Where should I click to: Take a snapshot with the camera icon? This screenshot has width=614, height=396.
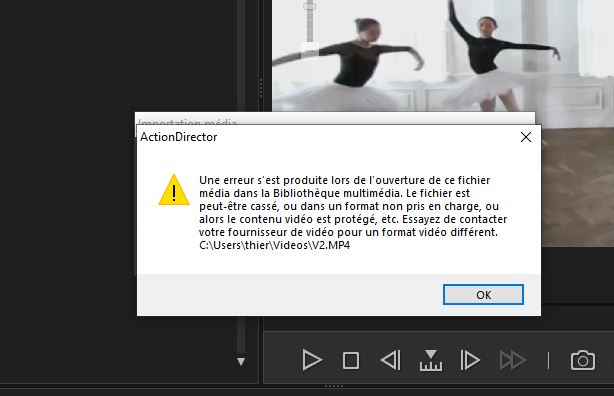coord(583,360)
